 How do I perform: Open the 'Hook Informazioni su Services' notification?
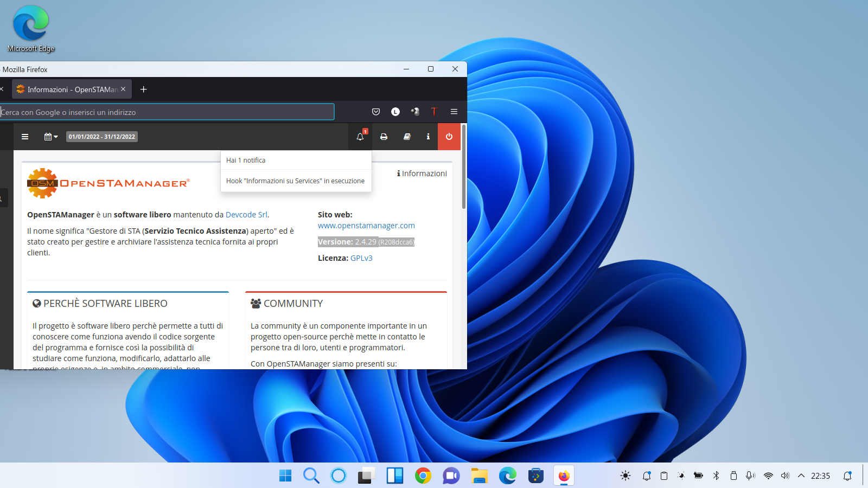pos(296,181)
